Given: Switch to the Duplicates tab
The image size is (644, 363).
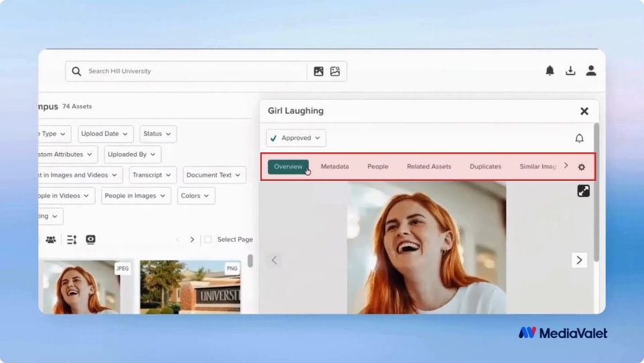Looking at the screenshot, I should coord(485,166).
